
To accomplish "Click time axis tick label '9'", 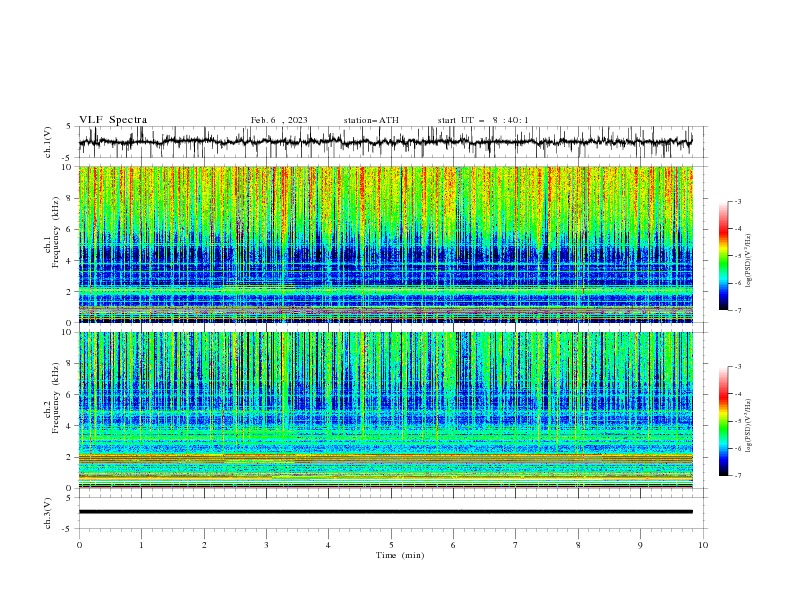I will coord(640,545).
